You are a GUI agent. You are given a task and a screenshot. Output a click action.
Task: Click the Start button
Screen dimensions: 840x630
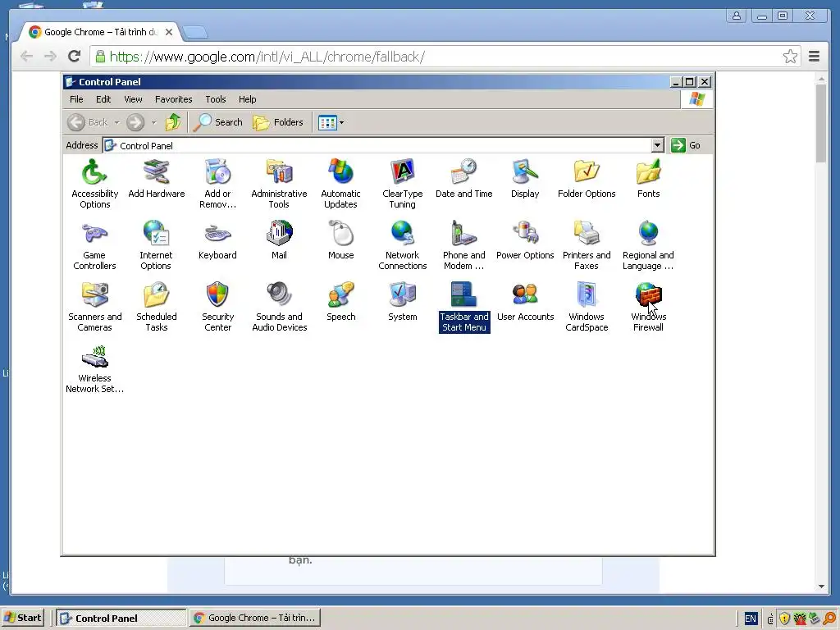tap(23, 618)
